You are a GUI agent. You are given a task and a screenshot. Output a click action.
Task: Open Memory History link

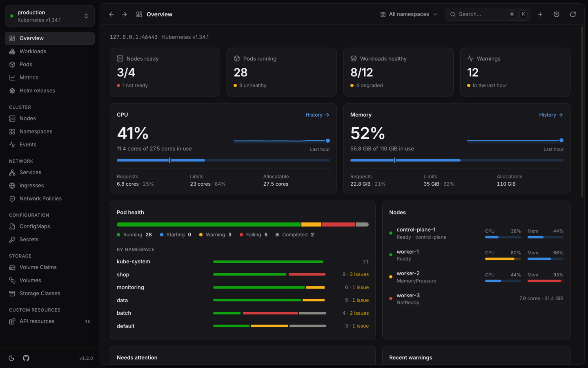pyautogui.click(x=551, y=115)
